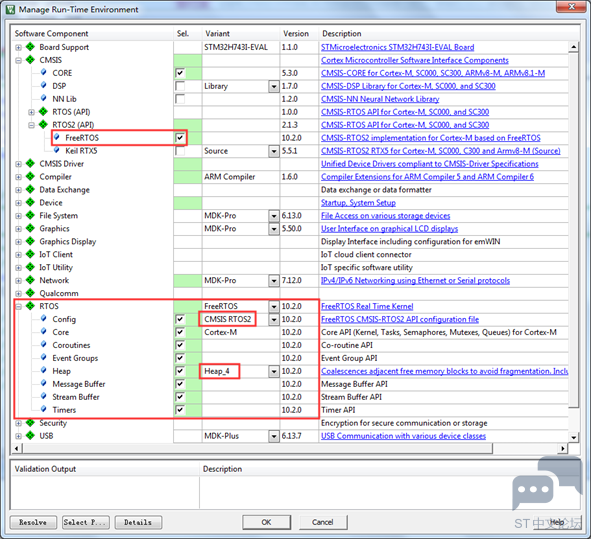Open the File System MDK-Pro dropdown

pos(274,216)
